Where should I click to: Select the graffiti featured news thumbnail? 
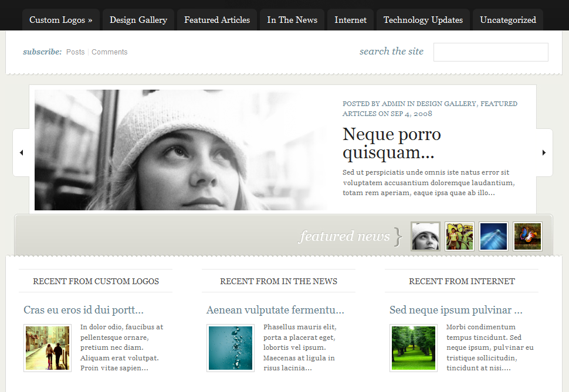pyautogui.click(x=459, y=237)
